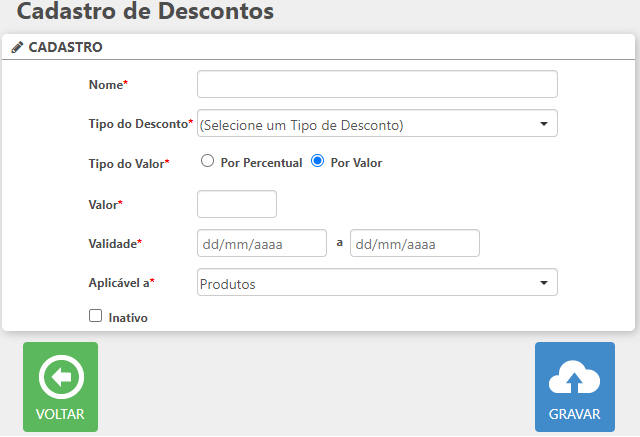Select the Por Valor radio option

coord(318,161)
